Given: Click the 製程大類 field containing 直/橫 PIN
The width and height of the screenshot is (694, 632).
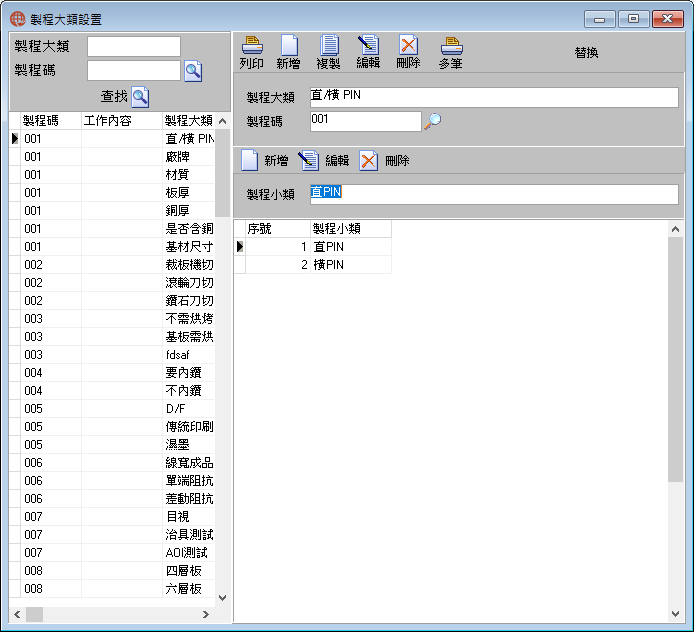Looking at the screenshot, I should point(494,97).
